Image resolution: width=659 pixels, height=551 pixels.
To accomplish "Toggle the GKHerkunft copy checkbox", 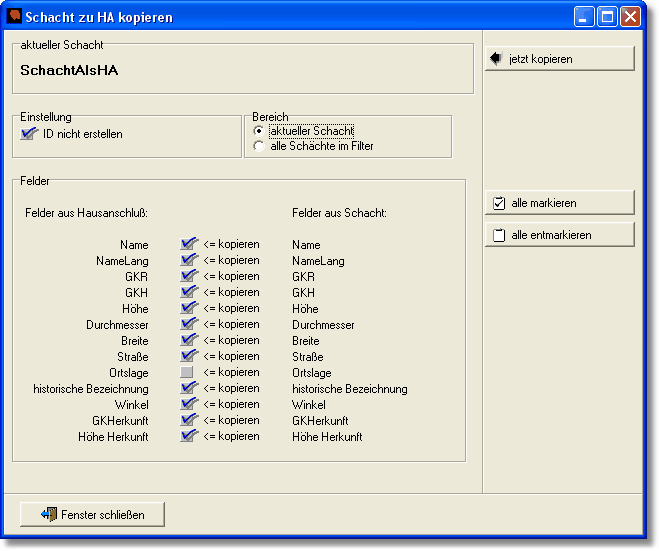I will coord(188,420).
